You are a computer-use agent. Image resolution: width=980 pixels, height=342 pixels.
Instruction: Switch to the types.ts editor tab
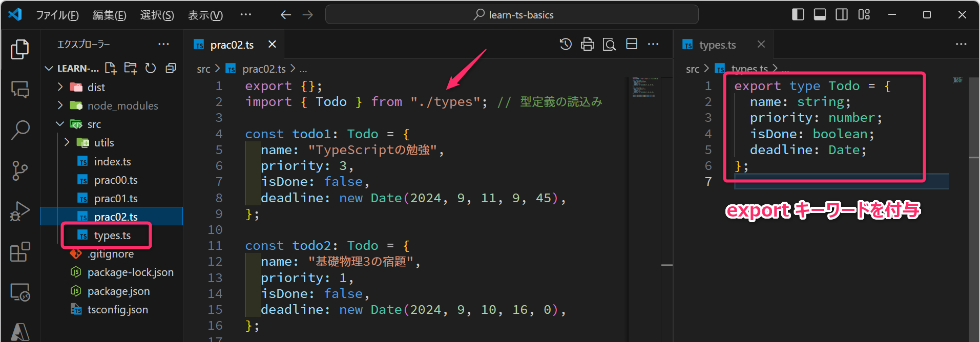click(x=717, y=45)
